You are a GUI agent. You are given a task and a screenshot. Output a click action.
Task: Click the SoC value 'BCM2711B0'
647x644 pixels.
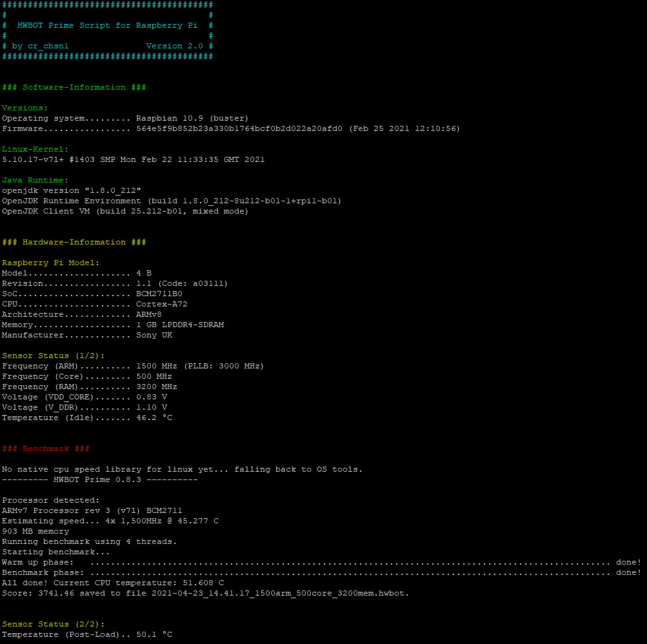(x=159, y=294)
